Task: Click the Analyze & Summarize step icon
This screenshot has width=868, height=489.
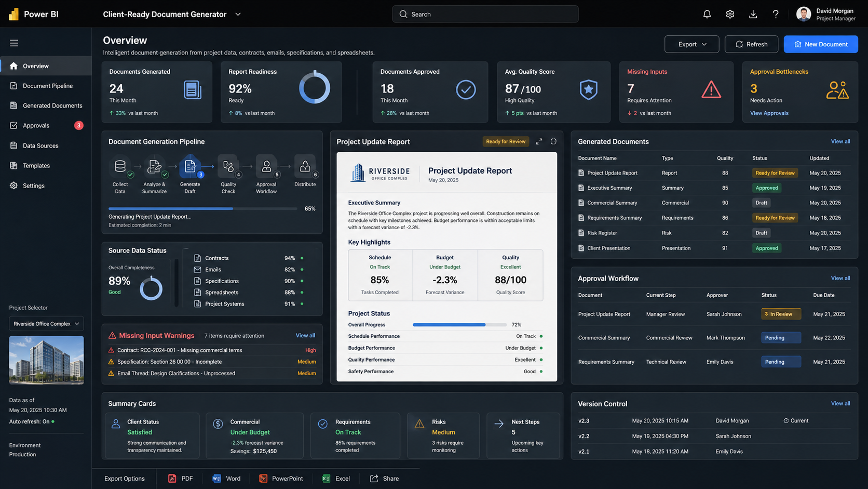Action: pyautogui.click(x=154, y=166)
